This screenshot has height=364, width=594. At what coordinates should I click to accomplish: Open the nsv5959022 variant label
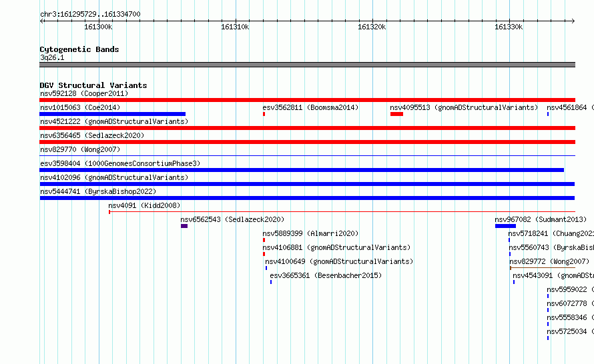[570, 289]
